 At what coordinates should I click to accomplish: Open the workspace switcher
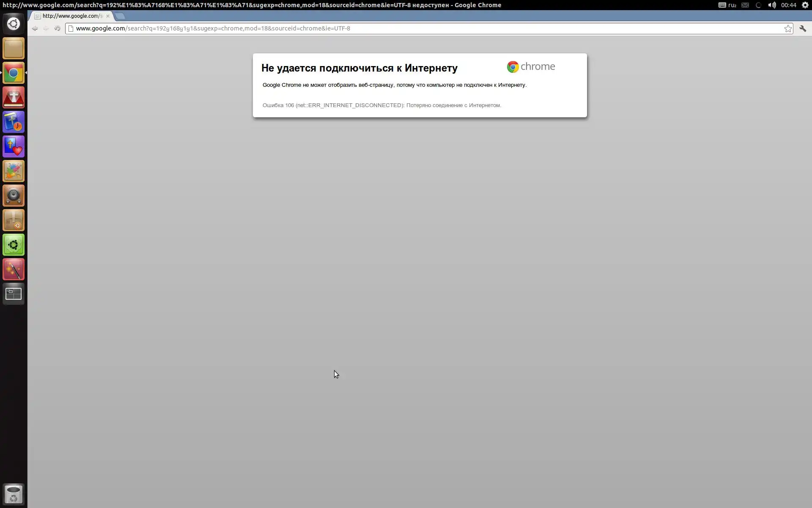(14, 294)
